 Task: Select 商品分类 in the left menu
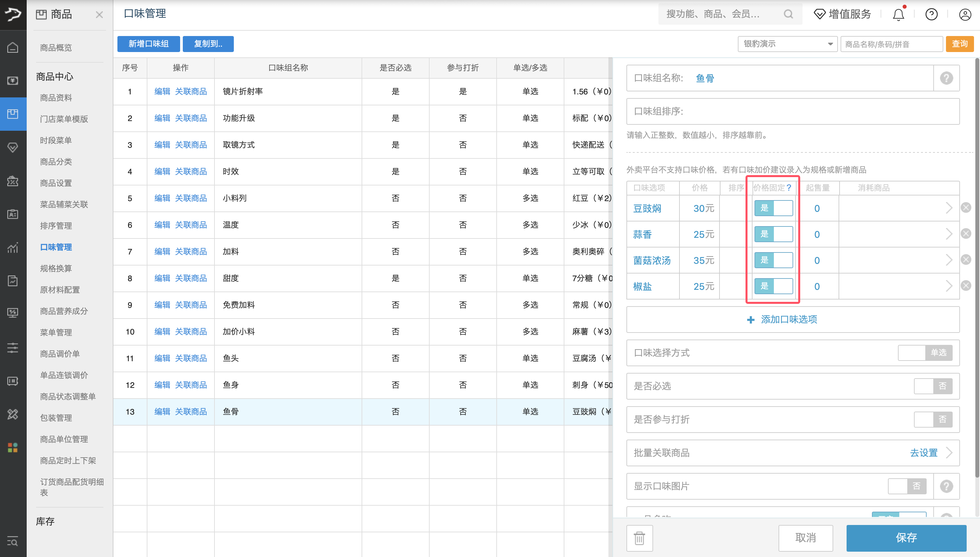56,162
